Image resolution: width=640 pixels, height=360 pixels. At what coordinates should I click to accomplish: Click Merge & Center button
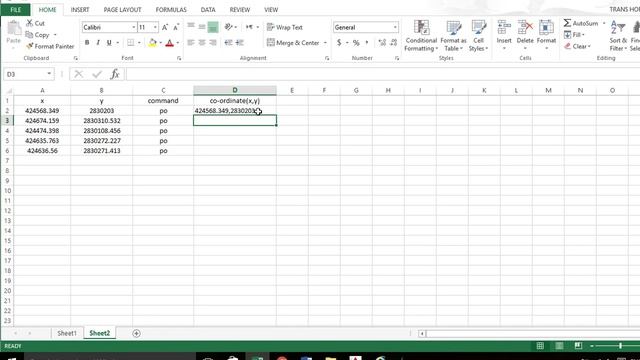(x=293, y=42)
